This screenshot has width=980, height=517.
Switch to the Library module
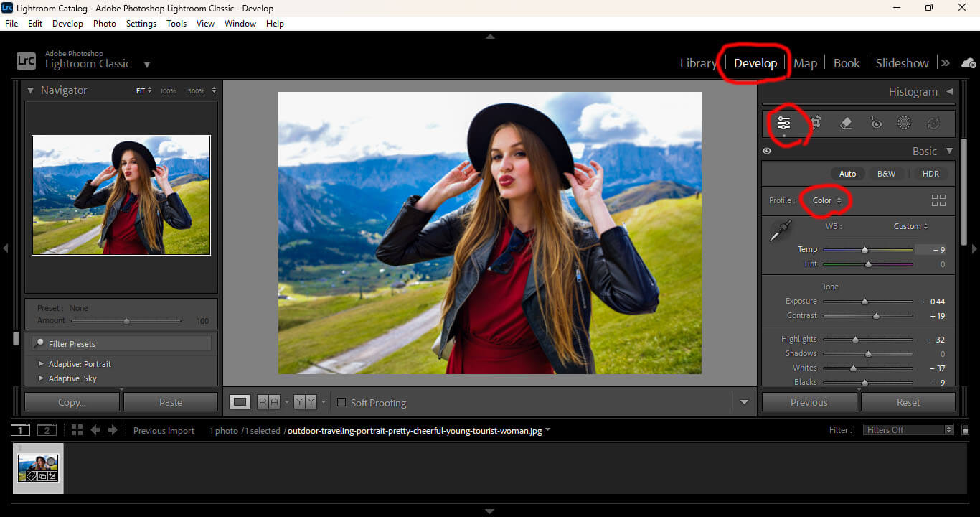[697, 62]
